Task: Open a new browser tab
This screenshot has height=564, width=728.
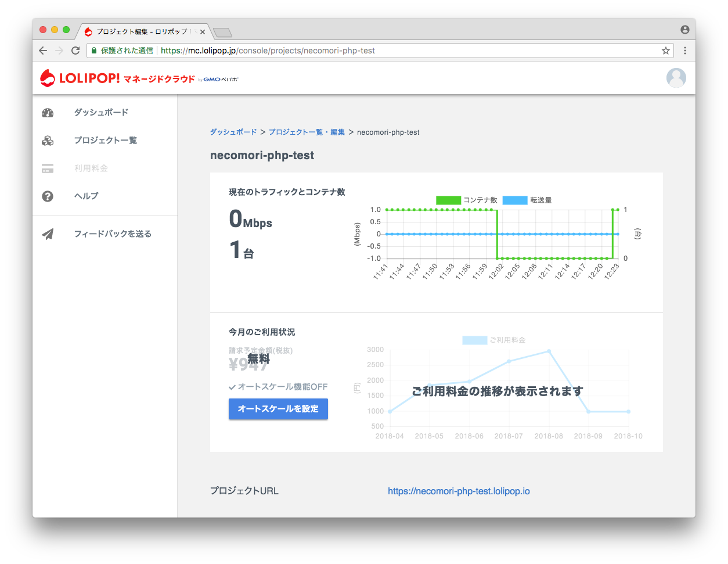Action: (x=222, y=32)
